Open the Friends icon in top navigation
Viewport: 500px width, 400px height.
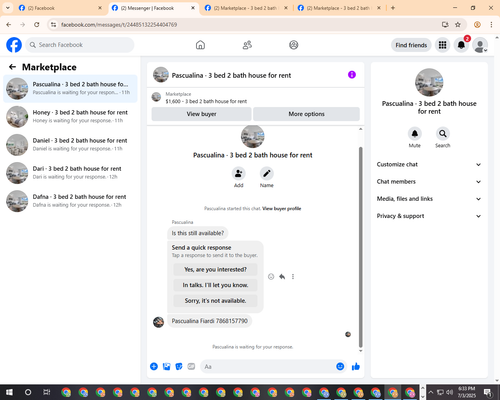coord(247,45)
